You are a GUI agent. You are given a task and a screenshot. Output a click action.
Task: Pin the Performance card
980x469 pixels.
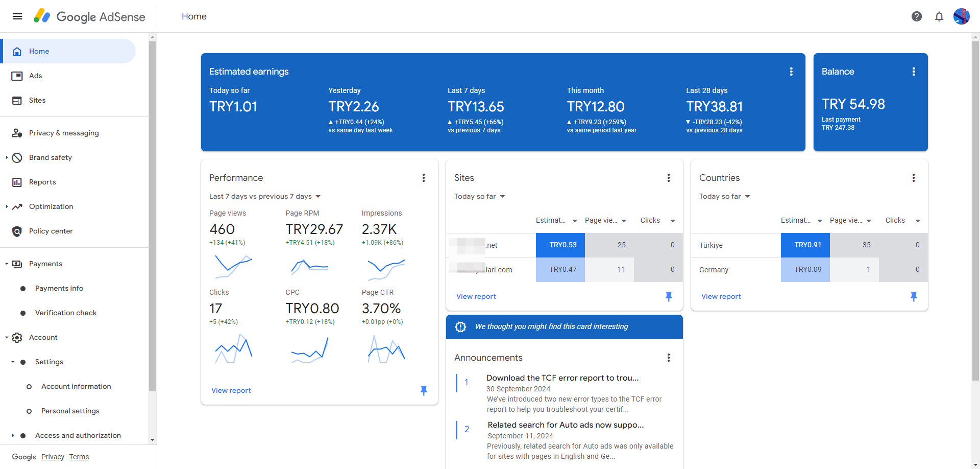click(424, 390)
